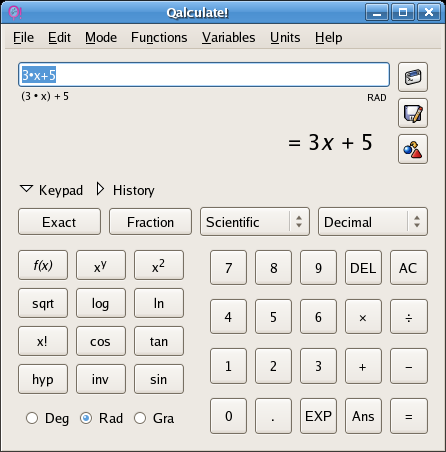Click the store result disk-and-pencil icon
Image resolution: width=446 pixels, height=452 pixels.
tap(413, 113)
